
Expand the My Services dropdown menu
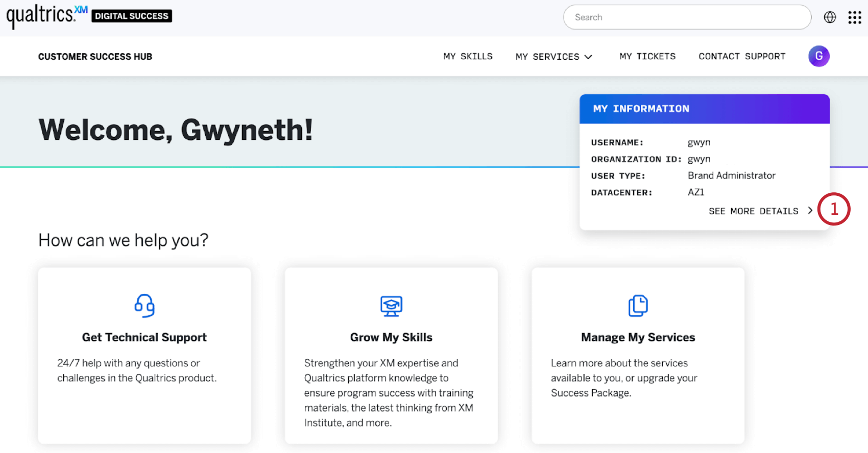[x=554, y=57]
